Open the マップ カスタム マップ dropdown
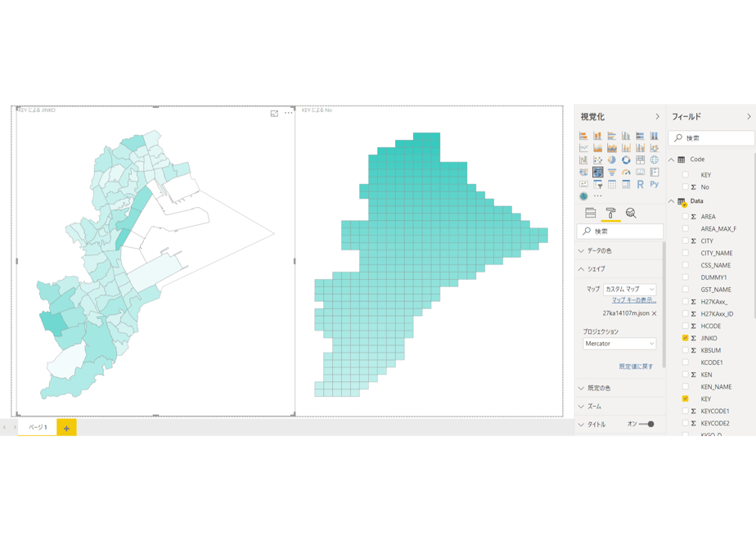756x540 pixels. click(630, 290)
